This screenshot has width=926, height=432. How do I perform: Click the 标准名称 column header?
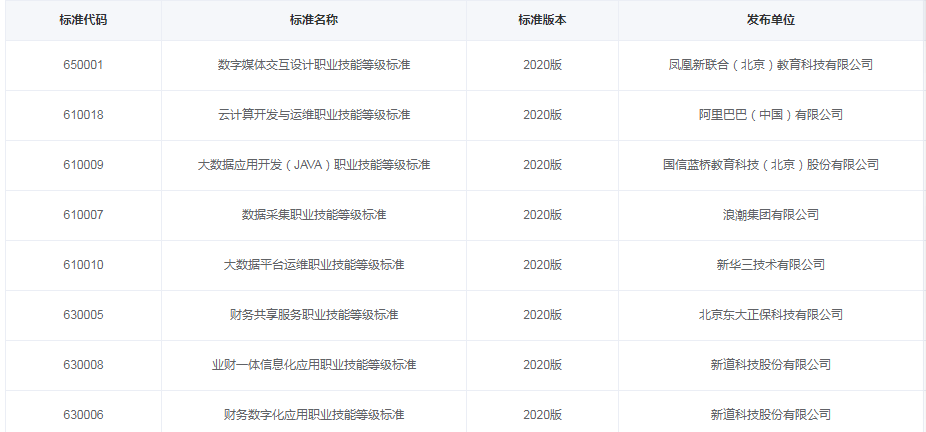pyautogui.click(x=313, y=20)
